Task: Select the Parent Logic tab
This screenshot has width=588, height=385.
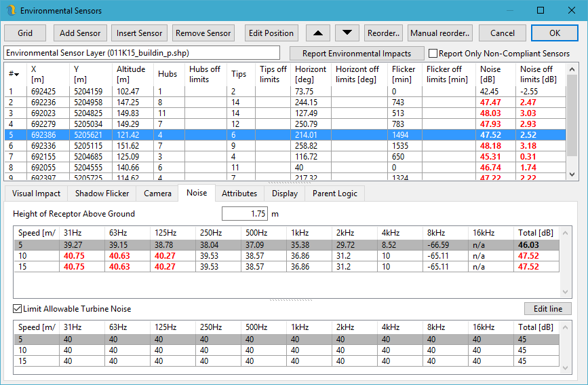Action: 335,194
